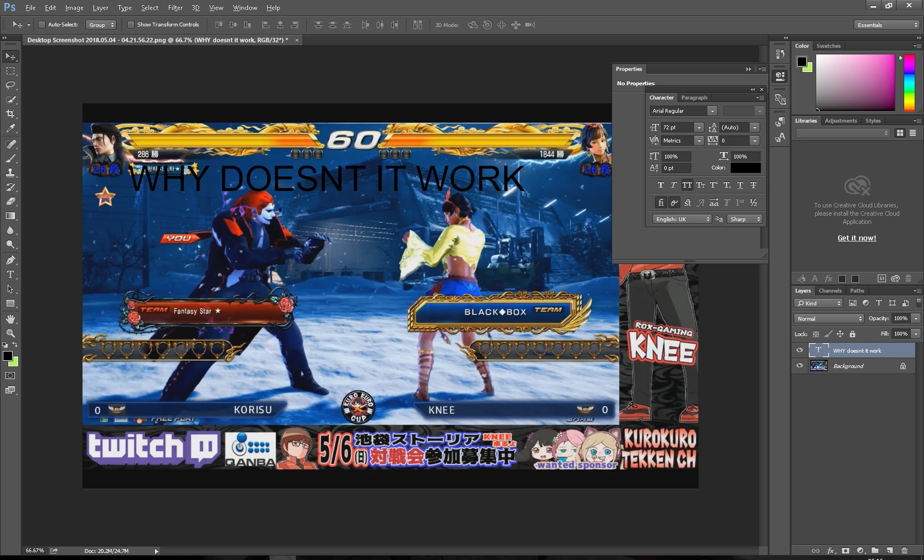
Task: Add a layer mask from Layers panel
Action: point(846,550)
